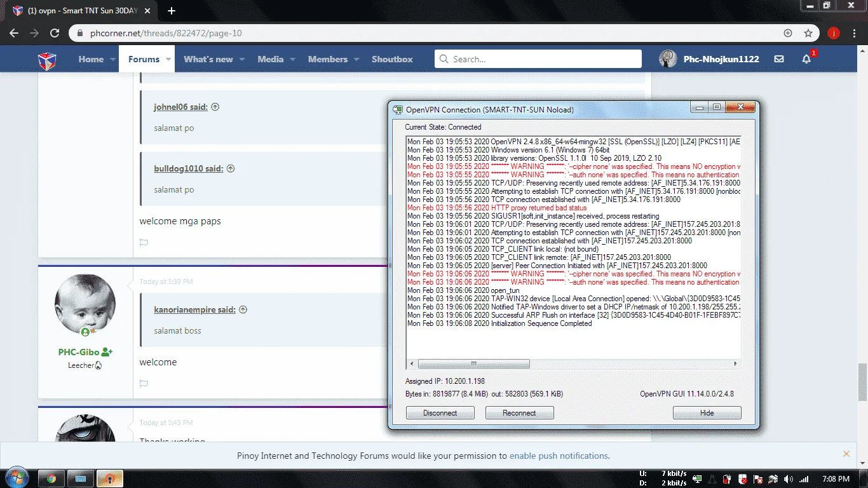This screenshot has width=868, height=488.
Task: Jump to kanorianempire's quoted post arrow
Action: pos(243,310)
